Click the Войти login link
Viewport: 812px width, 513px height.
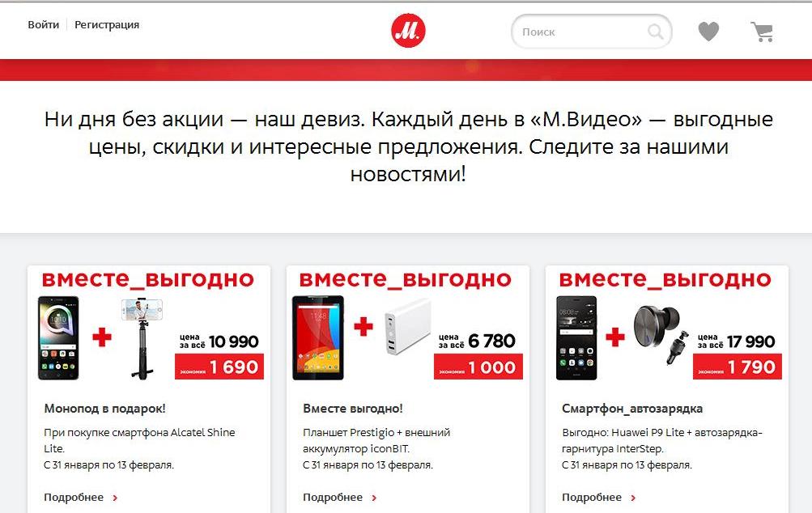[x=44, y=25]
